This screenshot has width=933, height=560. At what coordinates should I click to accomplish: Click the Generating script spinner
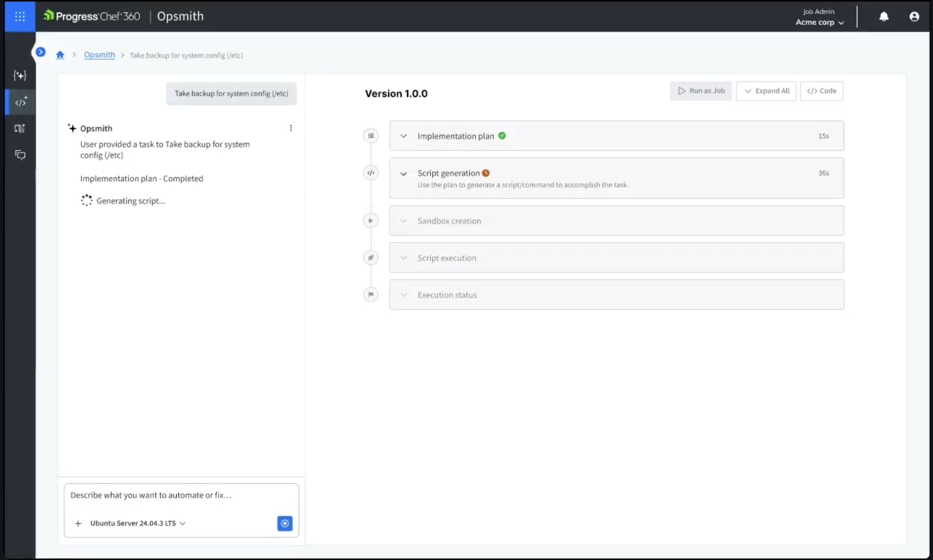point(86,200)
